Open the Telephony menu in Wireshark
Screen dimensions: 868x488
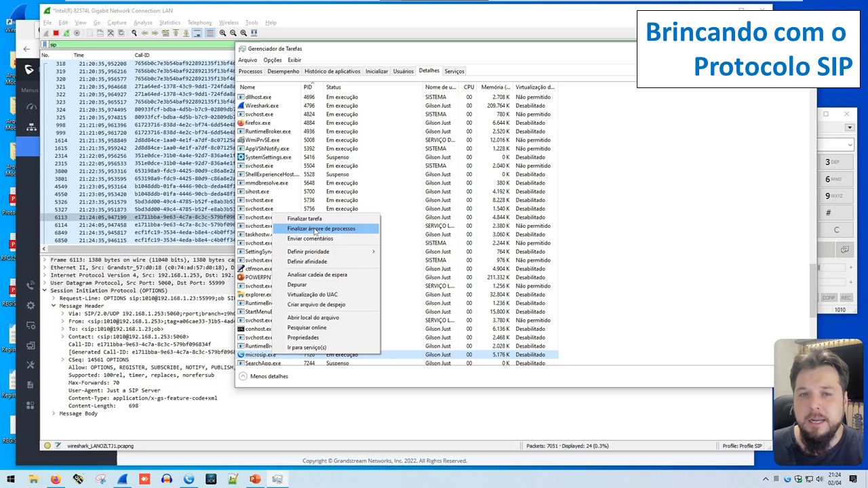point(199,22)
